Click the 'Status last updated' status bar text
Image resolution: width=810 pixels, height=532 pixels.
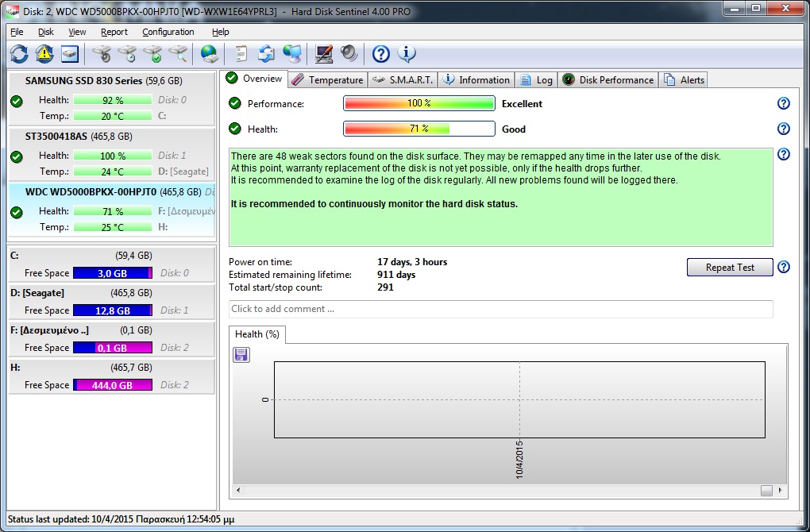coord(121,519)
